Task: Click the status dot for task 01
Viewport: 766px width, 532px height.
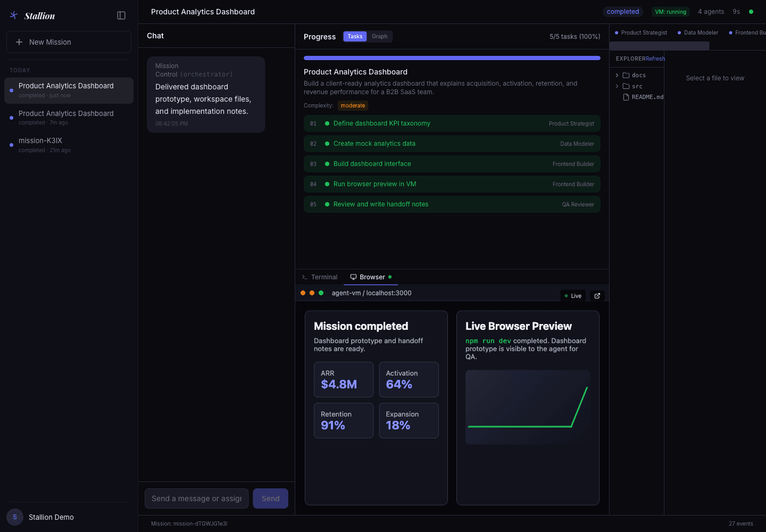Action: tap(327, 123)
